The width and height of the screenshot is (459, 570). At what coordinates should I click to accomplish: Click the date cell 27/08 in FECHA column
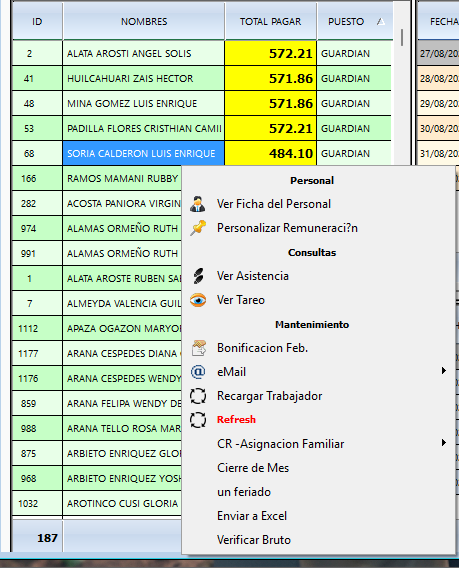[x=438, y=53]
